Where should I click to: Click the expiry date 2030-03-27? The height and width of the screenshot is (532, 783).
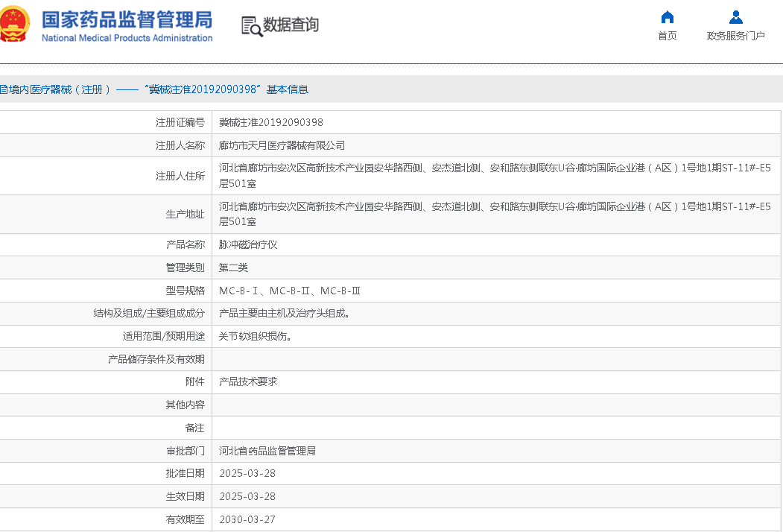click(247, 519)
